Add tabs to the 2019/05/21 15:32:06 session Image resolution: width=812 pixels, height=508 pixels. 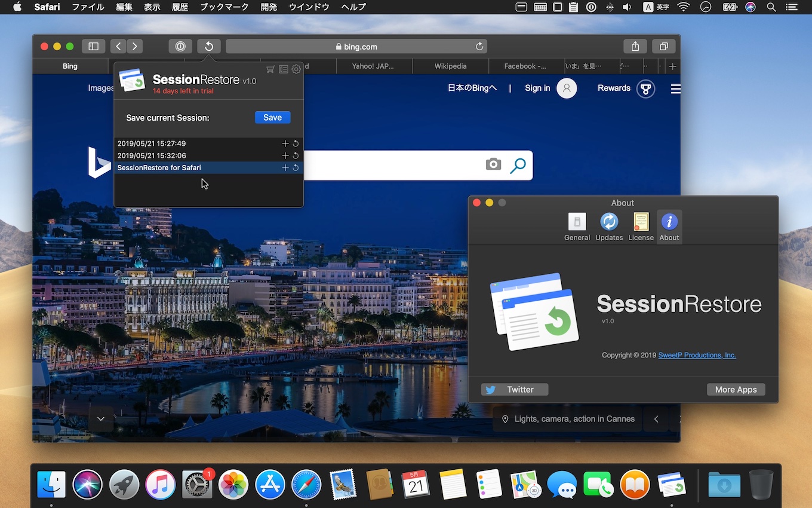(x=285, y=155)
